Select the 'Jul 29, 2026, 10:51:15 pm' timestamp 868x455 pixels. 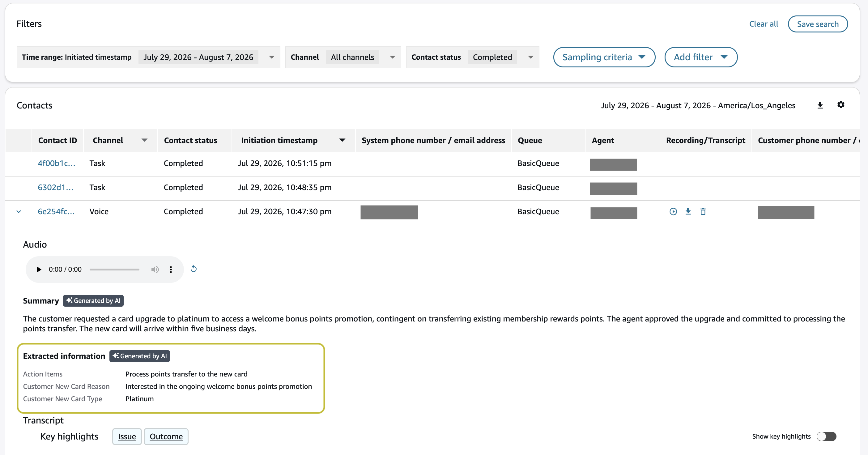284,164
